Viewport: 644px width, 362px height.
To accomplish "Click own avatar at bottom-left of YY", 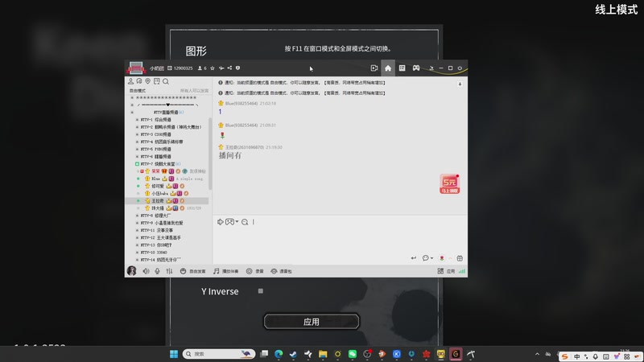I will [x=132, y=271].
